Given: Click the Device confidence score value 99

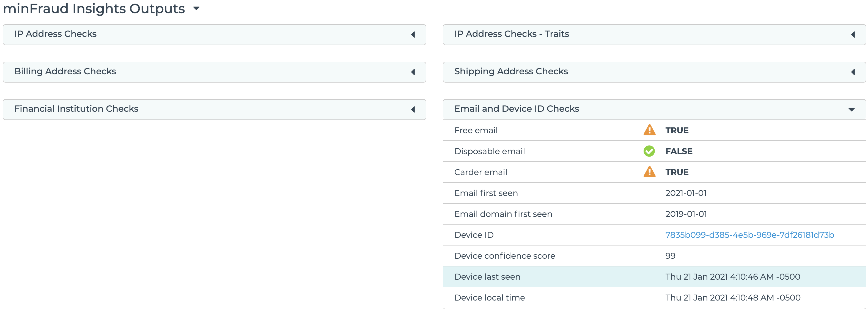Looking at the screenshot, I should tap(670, 256).
